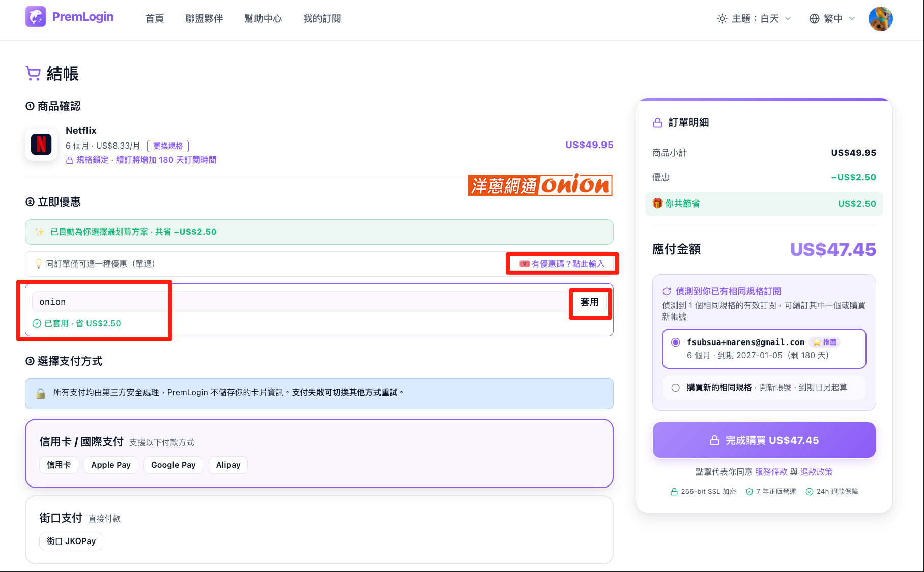Click the coupon code field containing onion
This screenshot has width=924, height=572.
click(x=299, y=302)
